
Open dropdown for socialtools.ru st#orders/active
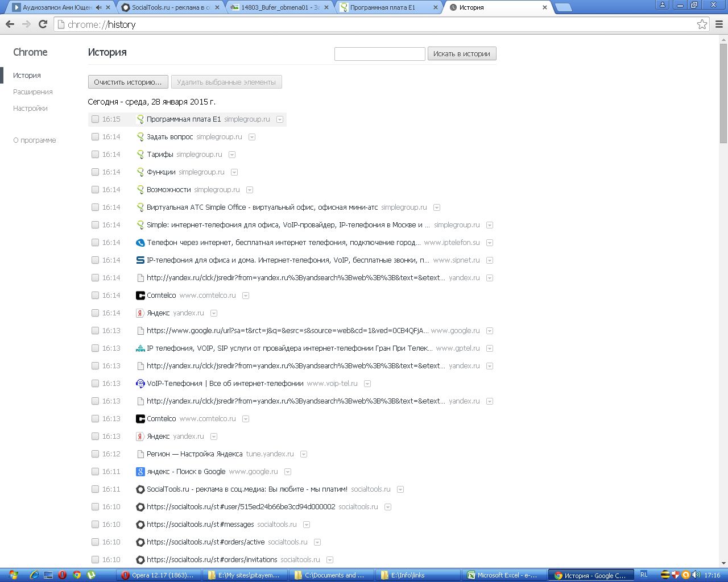317,542
